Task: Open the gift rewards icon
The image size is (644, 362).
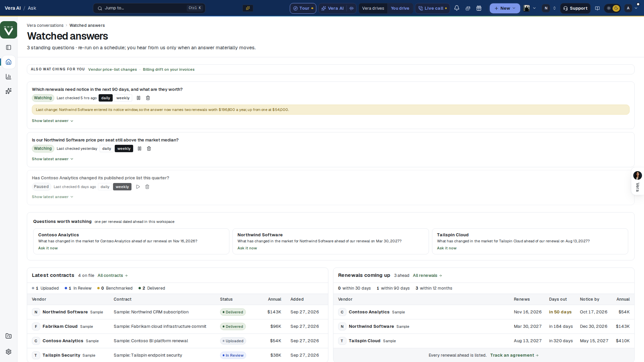Action: click(479, 8)
